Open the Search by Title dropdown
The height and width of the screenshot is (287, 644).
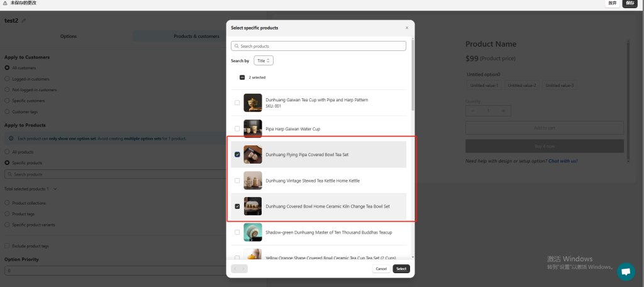[x=264, y=60]
